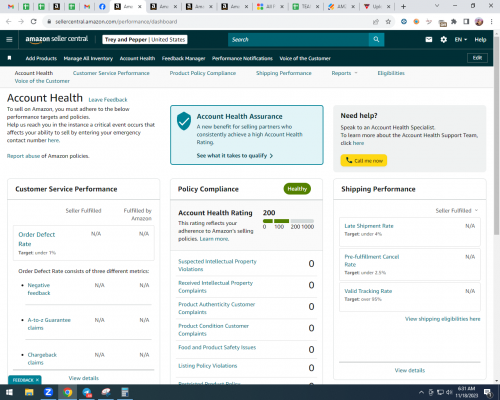Image resolution: width=500 pixels, height=400 pixels.
Task: Click the Account Health Rating progress bar
Action: [288, 221]
